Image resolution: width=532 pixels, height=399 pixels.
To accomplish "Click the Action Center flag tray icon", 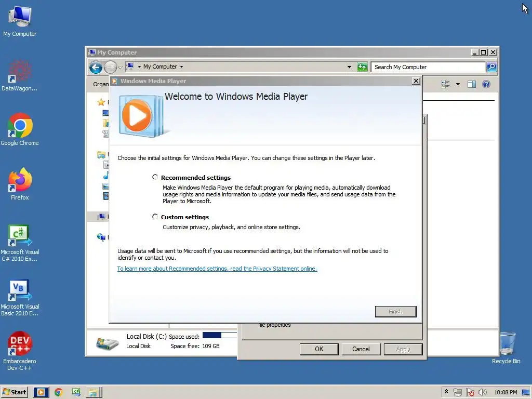I will tap(470, 392).
